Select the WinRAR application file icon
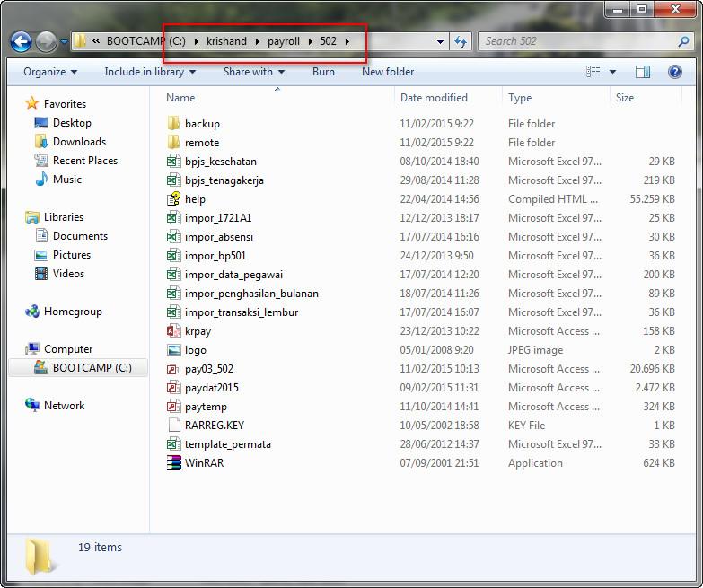703x588 pixels. [x=174, y=463]
